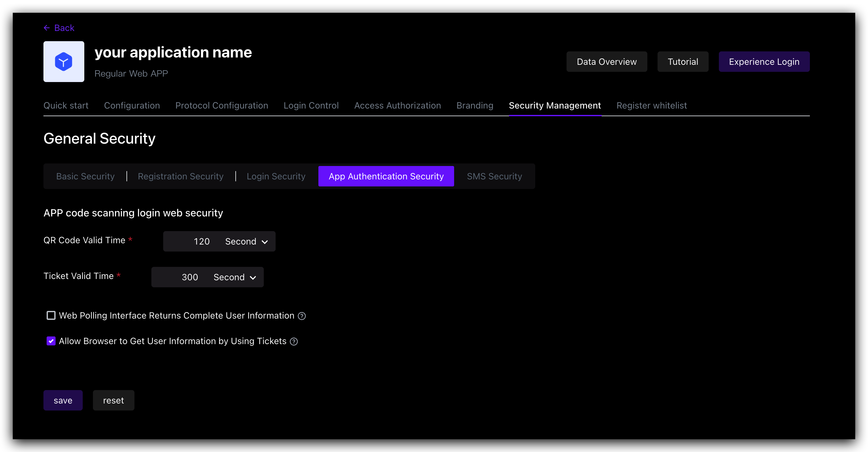Expand QR Code Valid Time unit dropdown
Image resolution: width=868 pixels, height=452 pixels.
247,241
